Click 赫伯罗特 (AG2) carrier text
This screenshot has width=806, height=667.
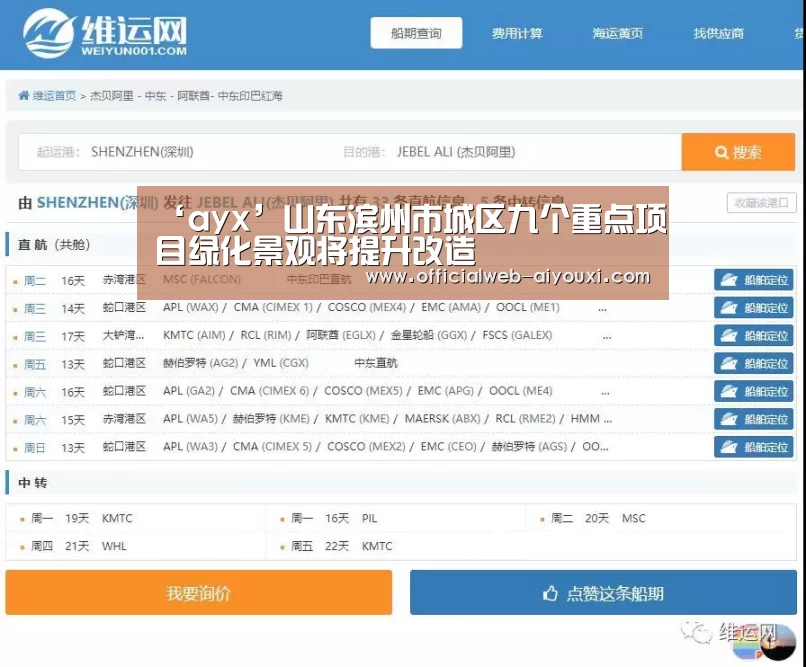tap(200, 363)
